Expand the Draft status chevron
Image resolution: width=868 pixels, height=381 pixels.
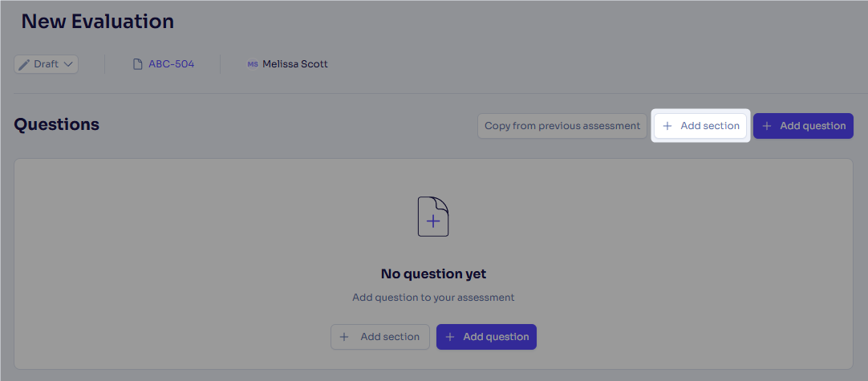[x=68, y=64]
